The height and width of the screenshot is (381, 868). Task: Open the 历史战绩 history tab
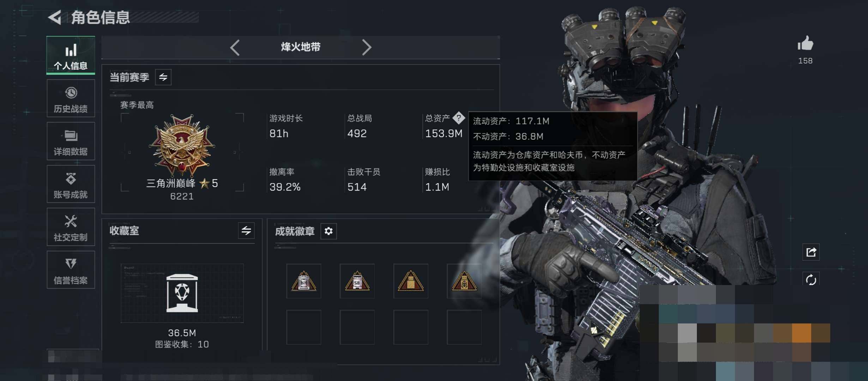71,98
